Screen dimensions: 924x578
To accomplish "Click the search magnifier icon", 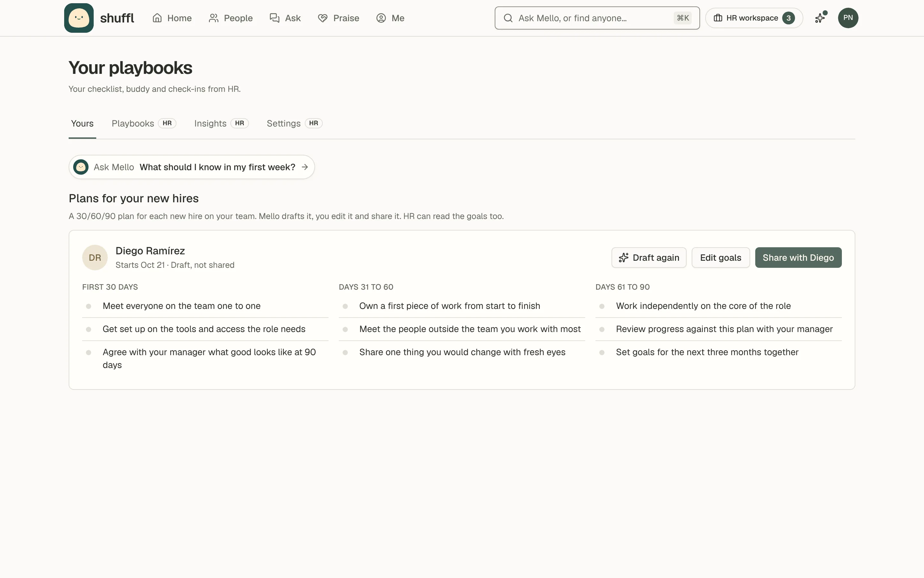I will click(508, 18).
